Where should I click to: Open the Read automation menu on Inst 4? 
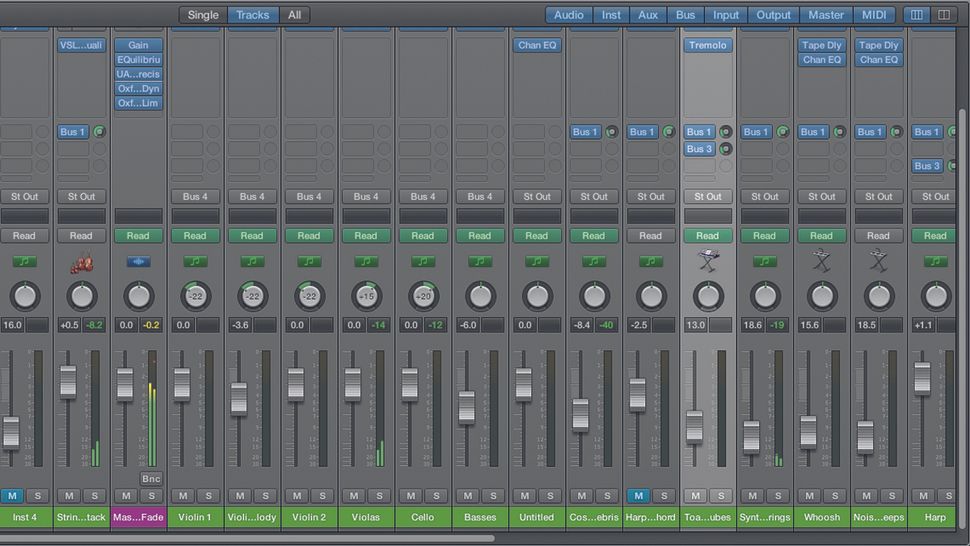click(25, 236)
